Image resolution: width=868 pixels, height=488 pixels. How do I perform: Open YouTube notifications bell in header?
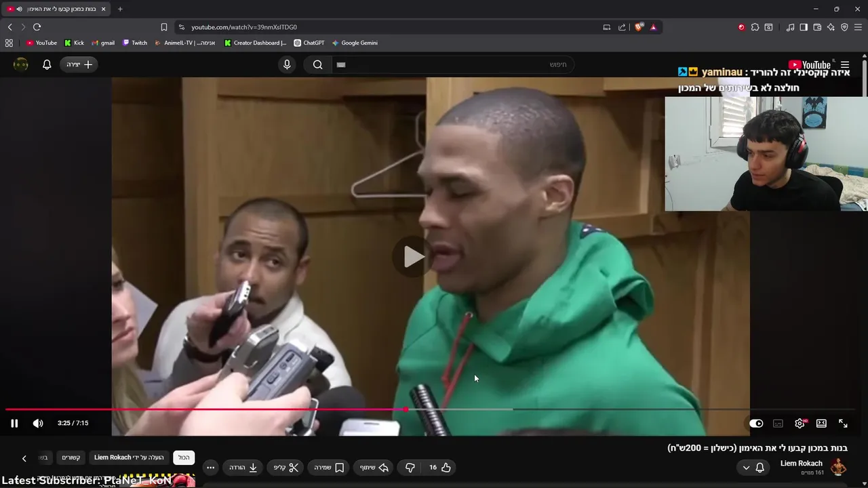pos(47,64)
